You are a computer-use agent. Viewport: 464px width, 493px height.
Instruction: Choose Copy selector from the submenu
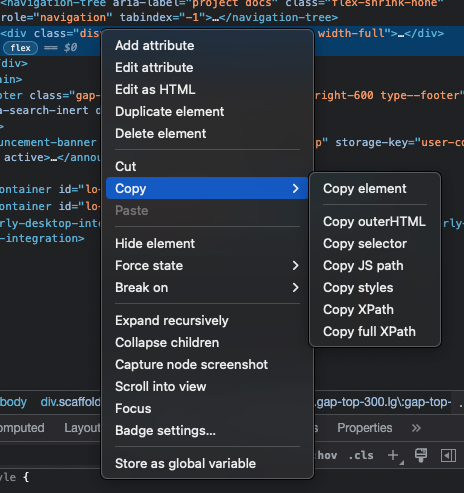click(x=365, y=244)
